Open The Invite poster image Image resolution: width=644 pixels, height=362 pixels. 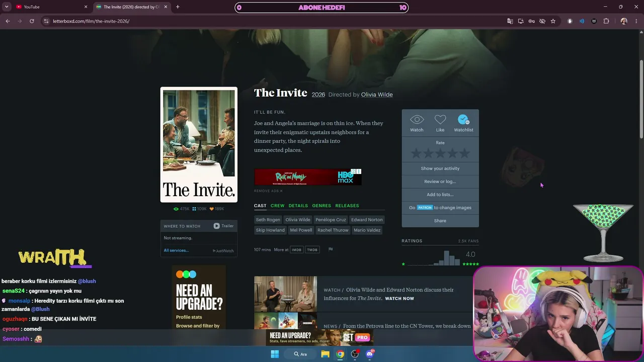(199, 145)
